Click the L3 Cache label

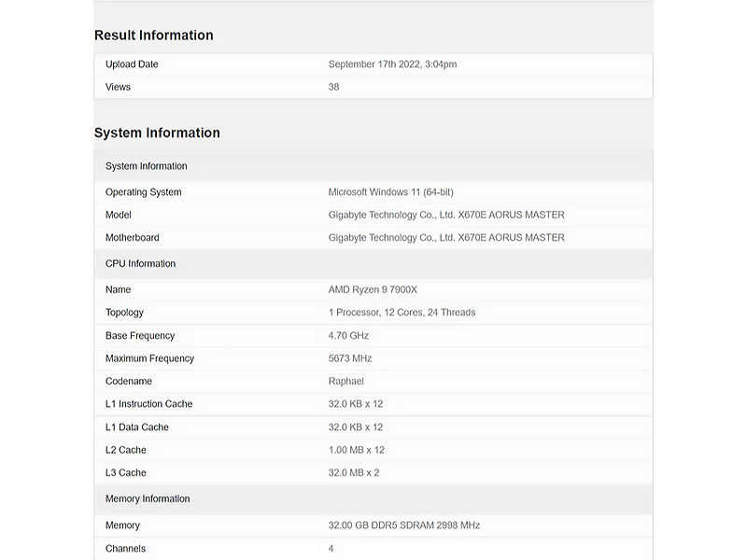pos(125,473)
